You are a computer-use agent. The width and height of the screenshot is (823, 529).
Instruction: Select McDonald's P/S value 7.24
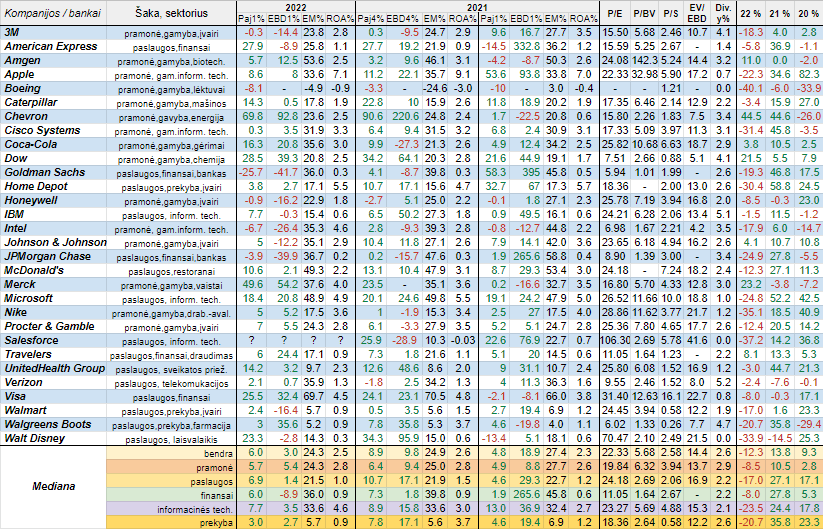coord(671,270)
